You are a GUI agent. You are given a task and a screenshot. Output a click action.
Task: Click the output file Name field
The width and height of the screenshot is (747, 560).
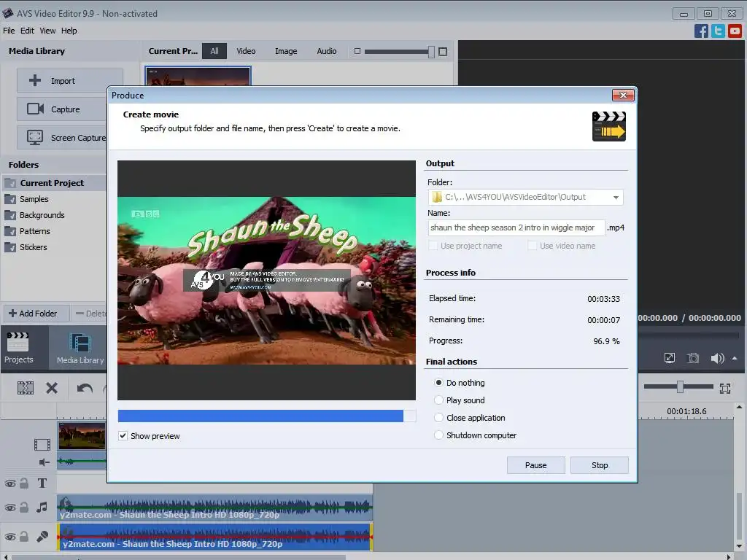click(516, 227)
